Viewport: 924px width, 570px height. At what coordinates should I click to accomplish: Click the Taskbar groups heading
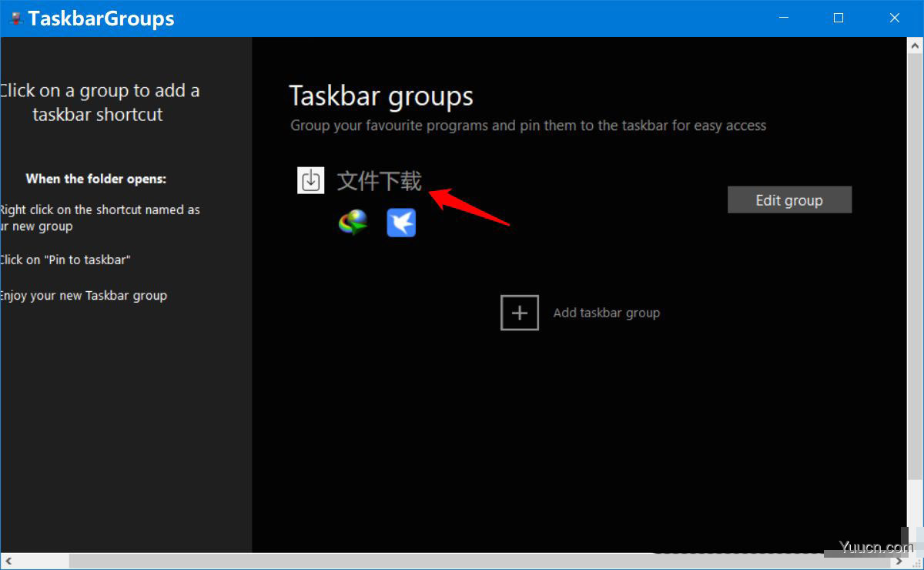coord(381,96)
